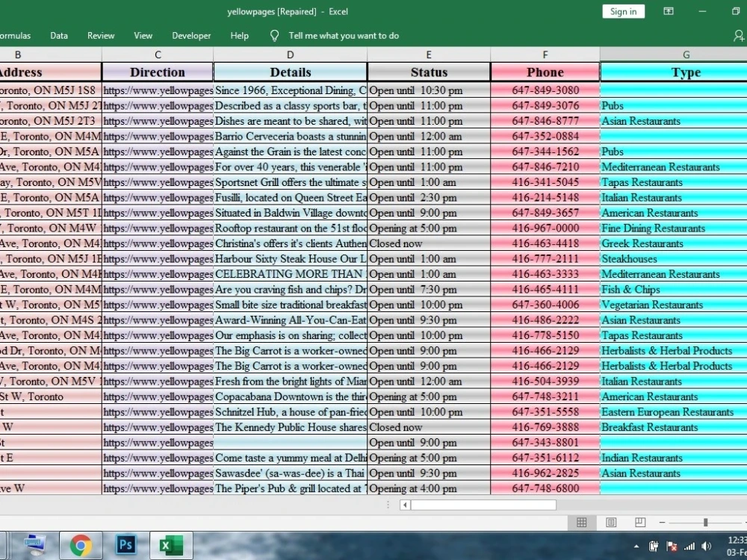
Task: Open Photoshop from the taskbar
Action: coord(125,544)
